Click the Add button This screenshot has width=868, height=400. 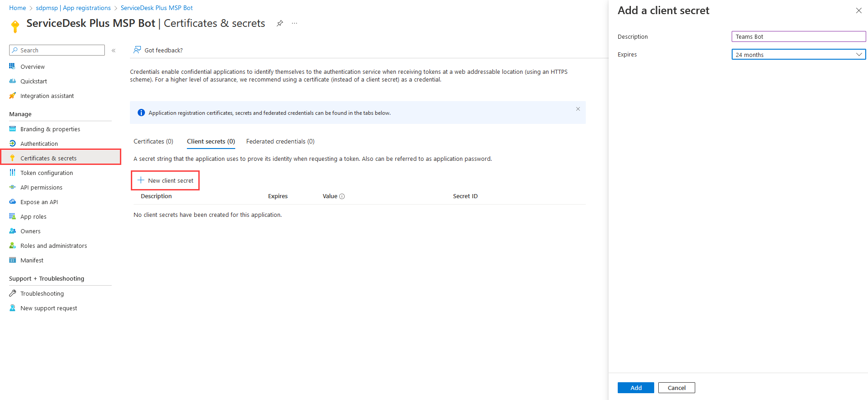coord(636,388)
